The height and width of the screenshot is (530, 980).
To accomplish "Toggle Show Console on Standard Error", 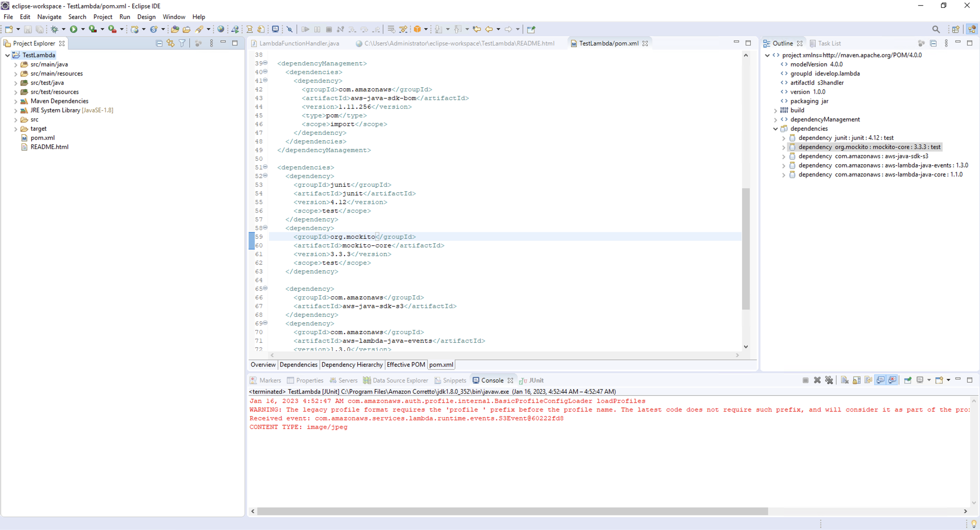I will (892, 380).
